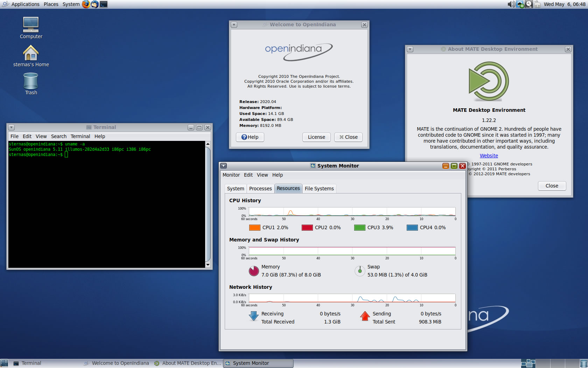Click the power plug tray icon
The height and width of the screenshot is (368, 588).
click(537, 4)
